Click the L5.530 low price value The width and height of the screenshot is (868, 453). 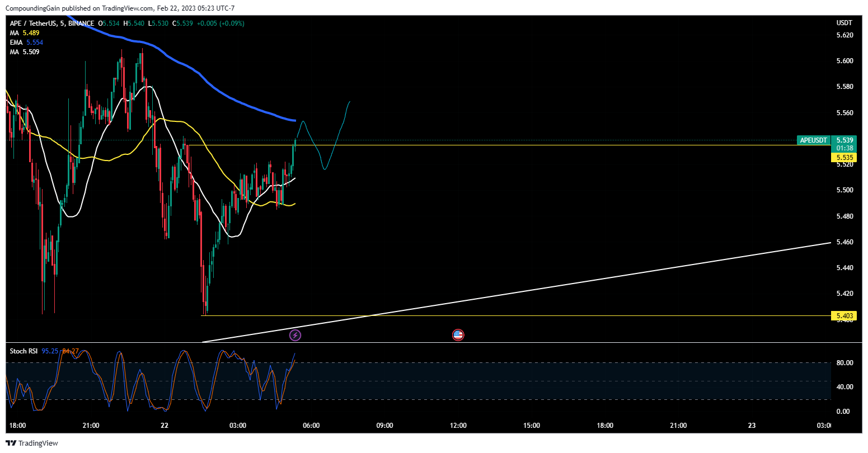(x=158, y=23)
